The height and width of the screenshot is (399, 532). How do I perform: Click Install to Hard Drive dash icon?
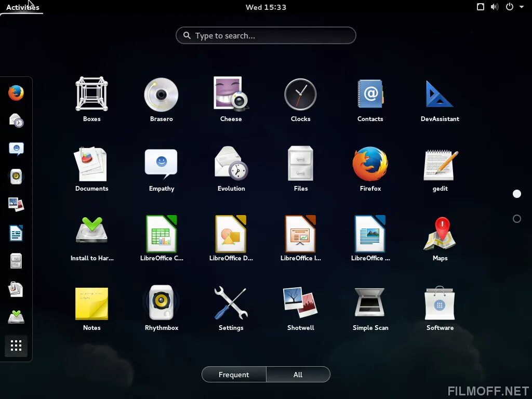pyautogui.click(x=16, y=317)
